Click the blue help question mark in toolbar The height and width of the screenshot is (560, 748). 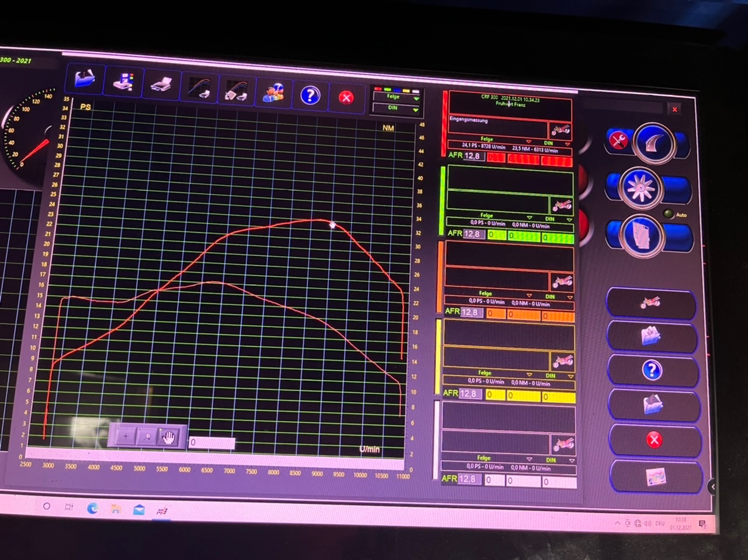(310, 95)
